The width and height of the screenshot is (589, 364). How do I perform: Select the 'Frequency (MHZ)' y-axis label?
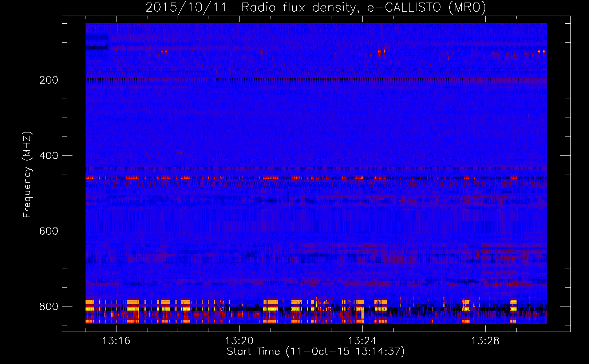click(27, 175)
